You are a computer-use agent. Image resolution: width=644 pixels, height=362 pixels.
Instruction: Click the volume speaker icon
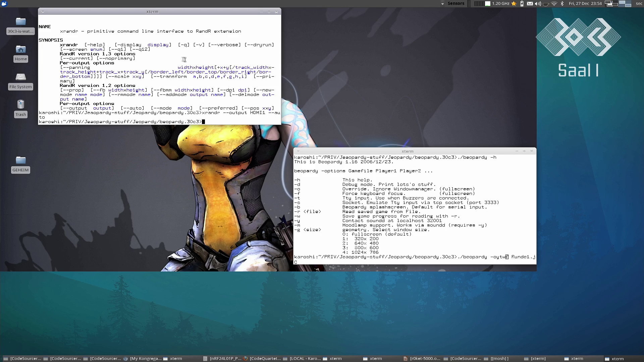(538, 3)
